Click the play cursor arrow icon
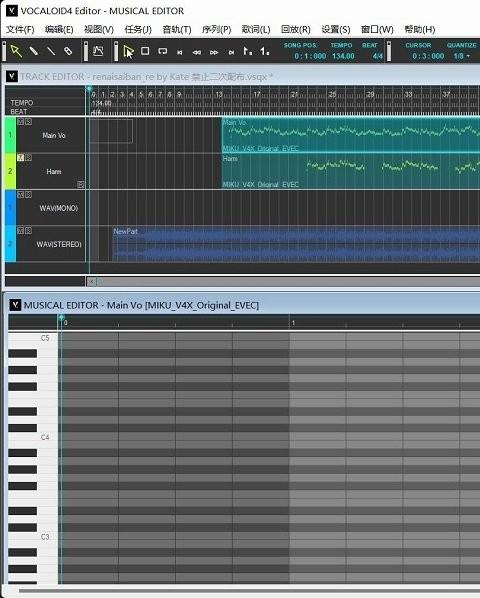Viewport: 480px width, 598px height. click(128, 51)
